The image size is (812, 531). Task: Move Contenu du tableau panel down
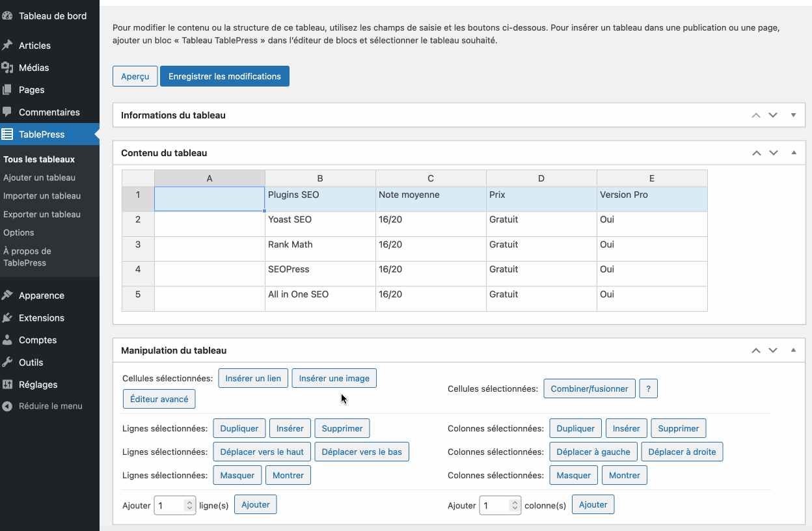point(773,153)
